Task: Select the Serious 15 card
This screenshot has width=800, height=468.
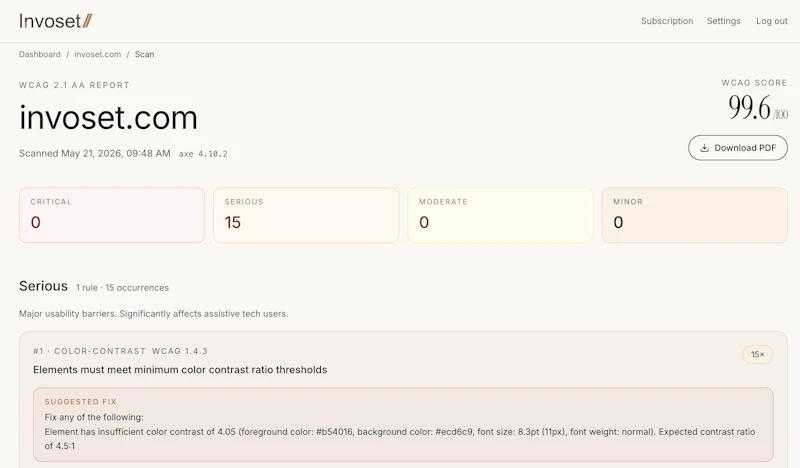Action: click(x=306, y=215)
